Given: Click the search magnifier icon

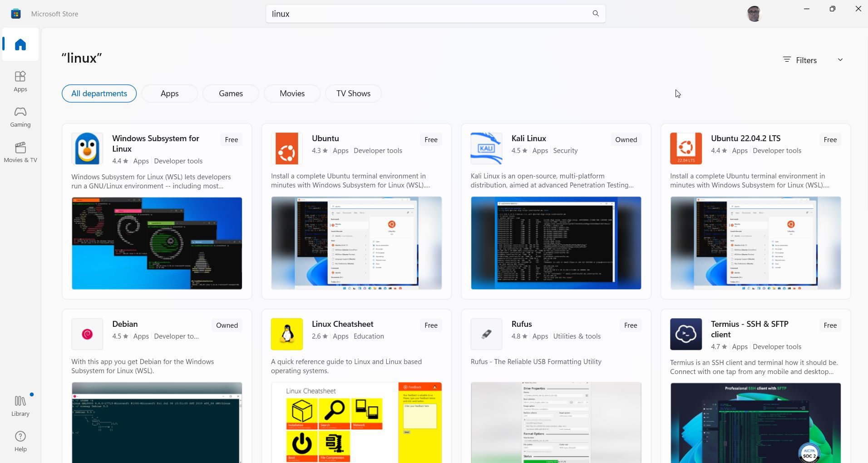Looking at the screenshot, I should click(x=596, y=14).
